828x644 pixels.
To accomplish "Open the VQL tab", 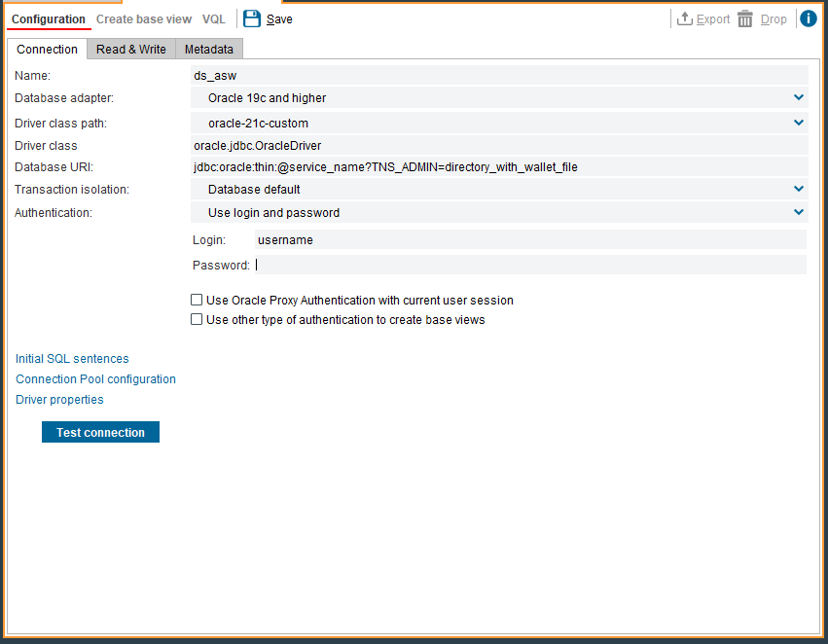I will click(213, 19).
